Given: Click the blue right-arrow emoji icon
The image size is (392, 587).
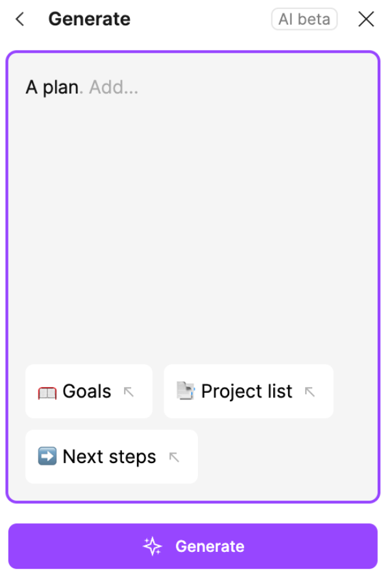Looking at the screenshot, I should [47, 456].
